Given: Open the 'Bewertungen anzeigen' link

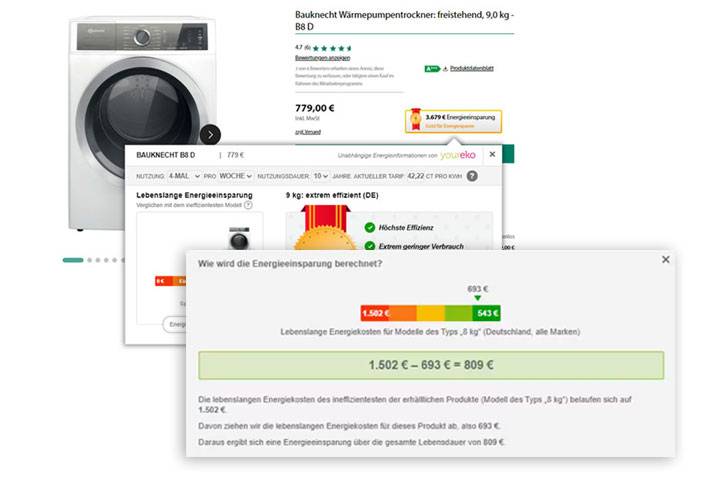Looking at the screenshot, I should tap(322, 58).
